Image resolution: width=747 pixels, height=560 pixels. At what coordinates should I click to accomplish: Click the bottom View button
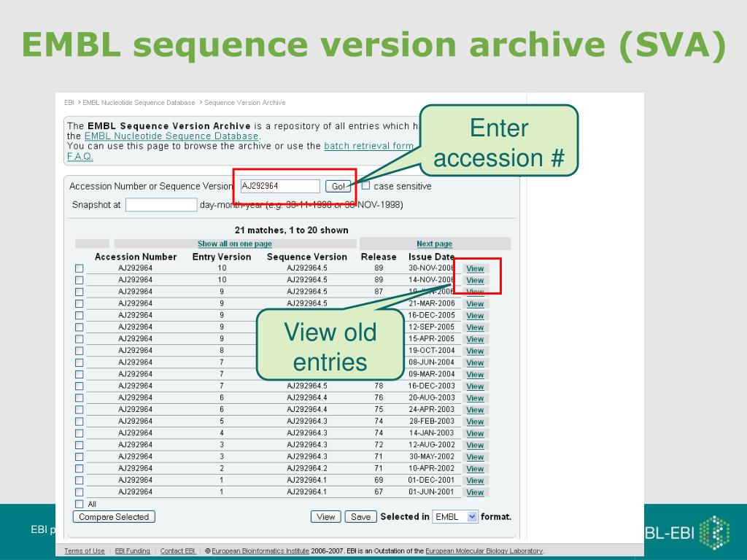[326, 517]
